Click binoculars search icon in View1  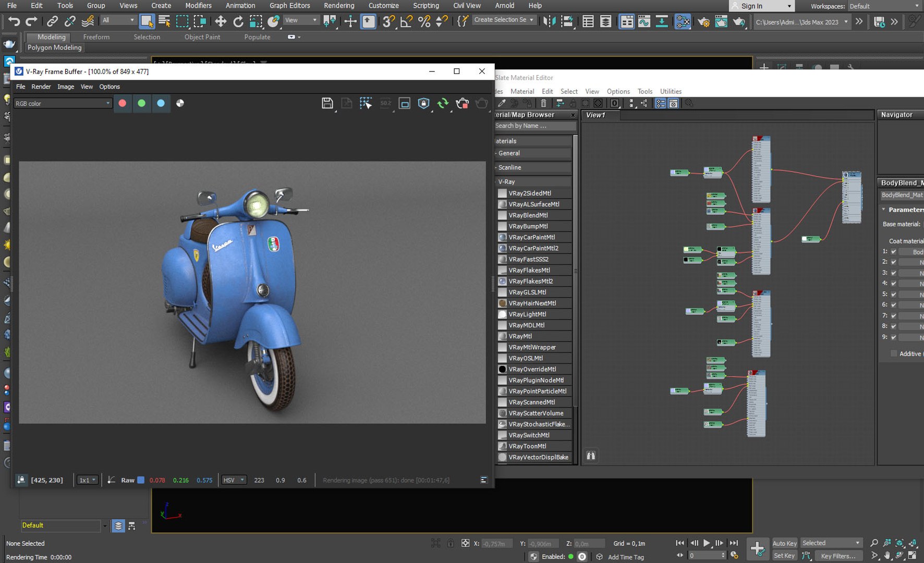591,456
